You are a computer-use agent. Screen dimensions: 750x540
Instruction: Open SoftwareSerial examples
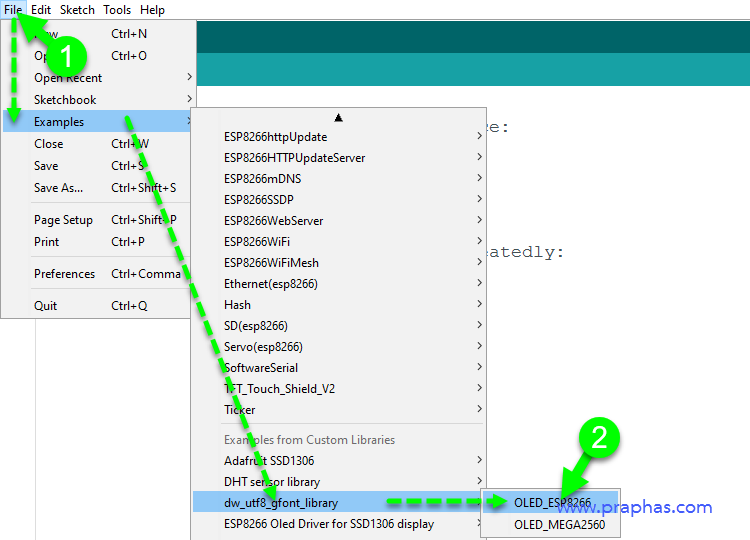(339, 368)
